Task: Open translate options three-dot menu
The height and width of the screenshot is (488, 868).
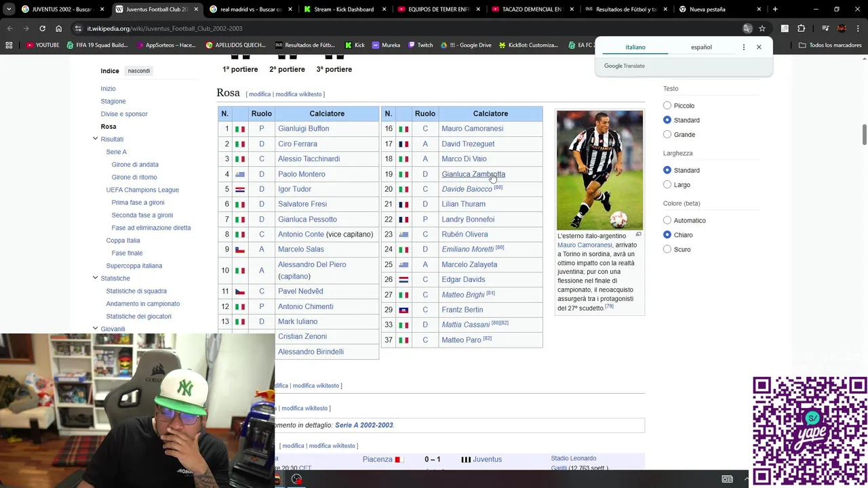Action: 744,47
